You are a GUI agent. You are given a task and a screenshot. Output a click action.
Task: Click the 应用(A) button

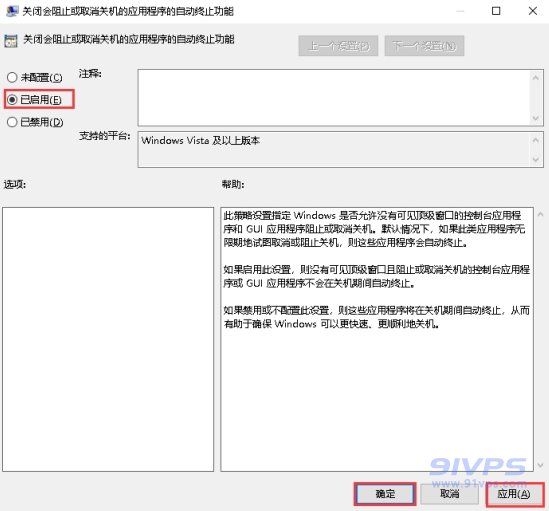coord(514,494)
